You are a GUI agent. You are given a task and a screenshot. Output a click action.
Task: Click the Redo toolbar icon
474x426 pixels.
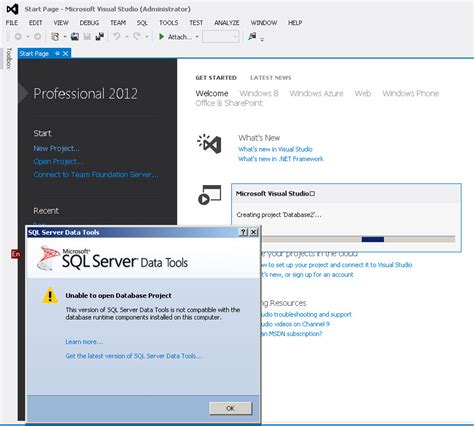[137, 36]
